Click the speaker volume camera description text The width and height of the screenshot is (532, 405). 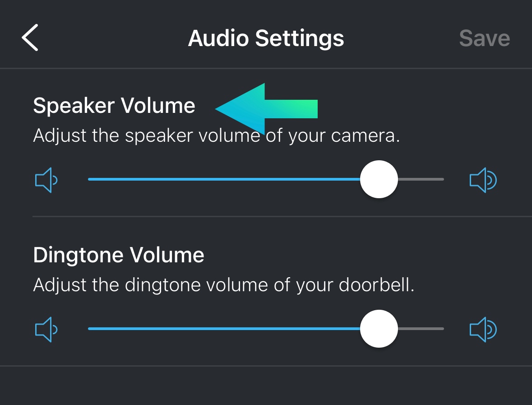coord(217,136)
